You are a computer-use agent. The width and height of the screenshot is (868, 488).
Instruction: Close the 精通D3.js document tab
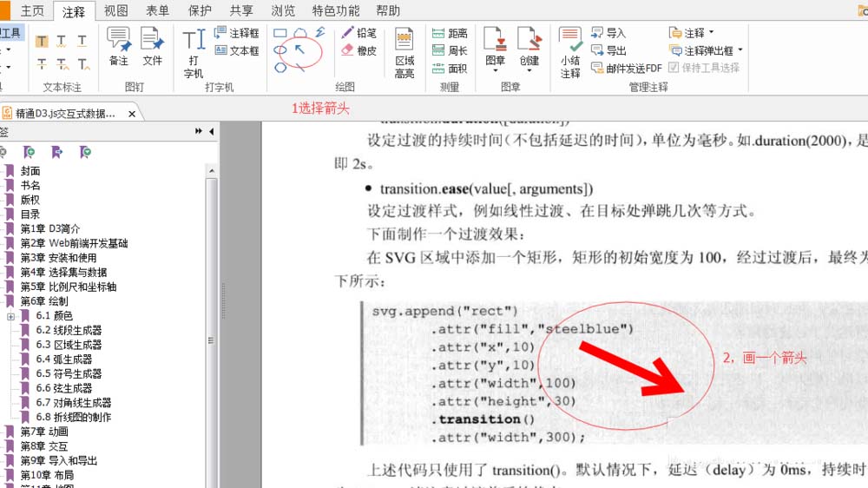coord(132,114)
